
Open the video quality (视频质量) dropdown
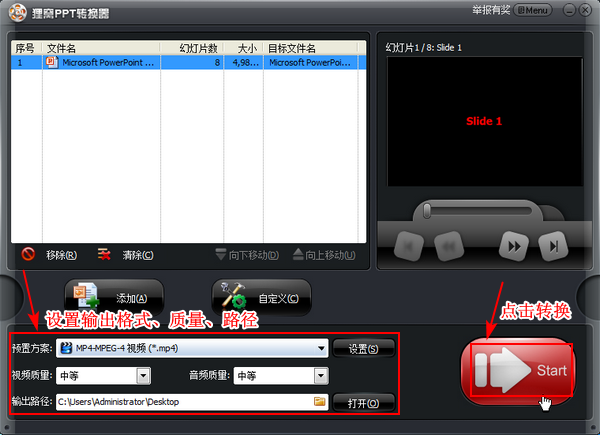[143, 375]
